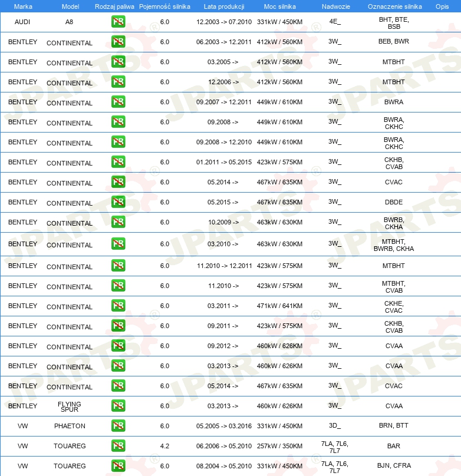Select the 3D_ body code cell

[x=335, y=425]
